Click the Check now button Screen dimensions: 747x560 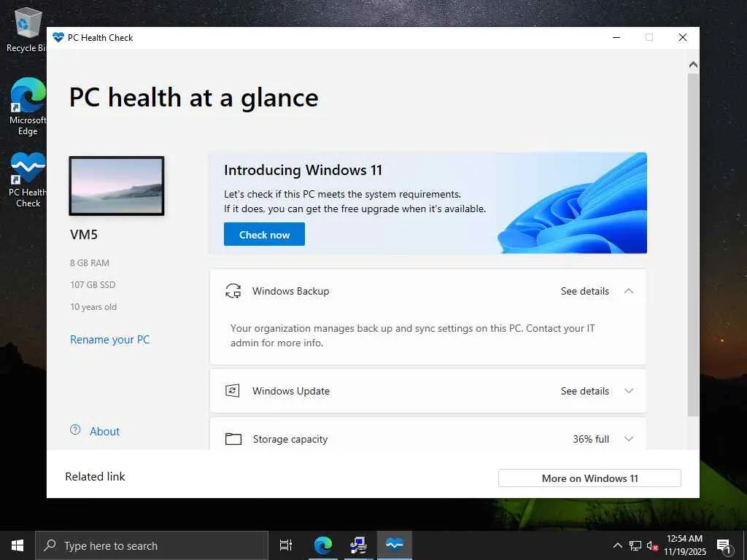(264, 234)
